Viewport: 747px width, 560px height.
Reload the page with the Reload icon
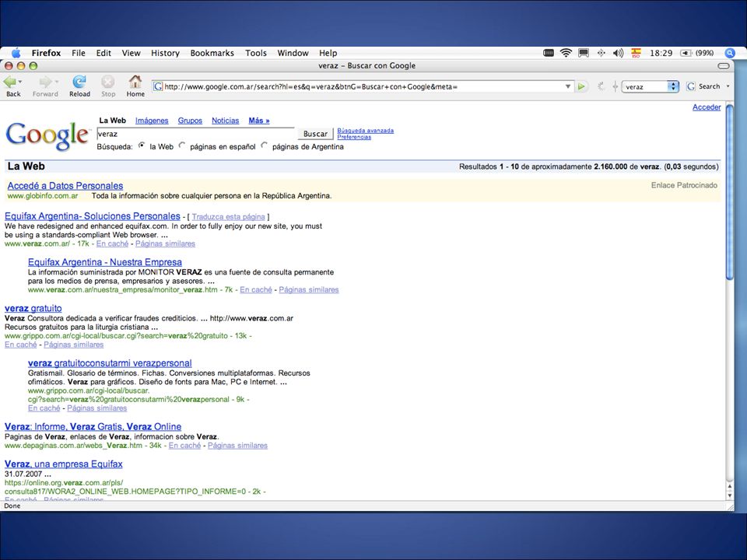79,82
